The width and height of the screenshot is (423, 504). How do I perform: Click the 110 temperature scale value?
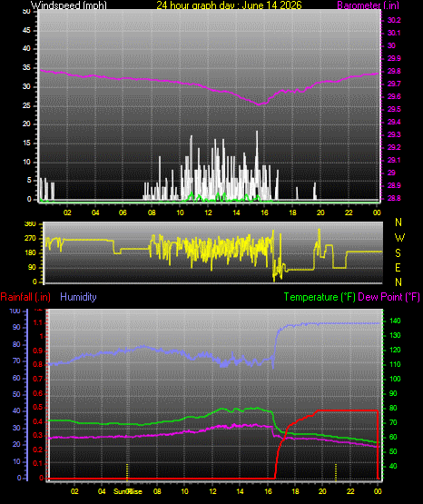click(395, 364)
